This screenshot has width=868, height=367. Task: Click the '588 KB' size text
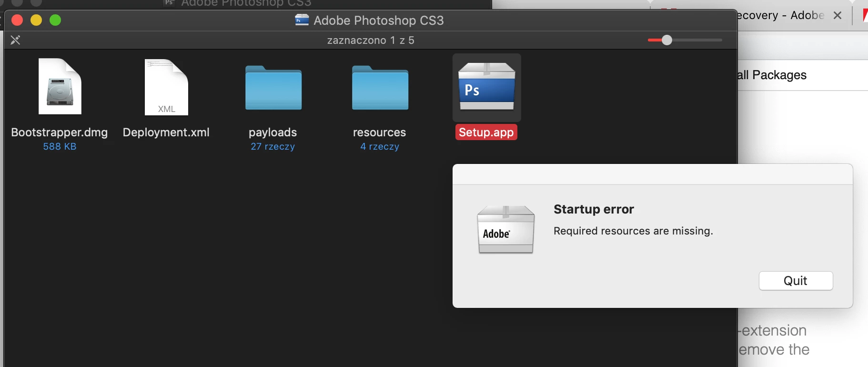click(x=60, y=146)
